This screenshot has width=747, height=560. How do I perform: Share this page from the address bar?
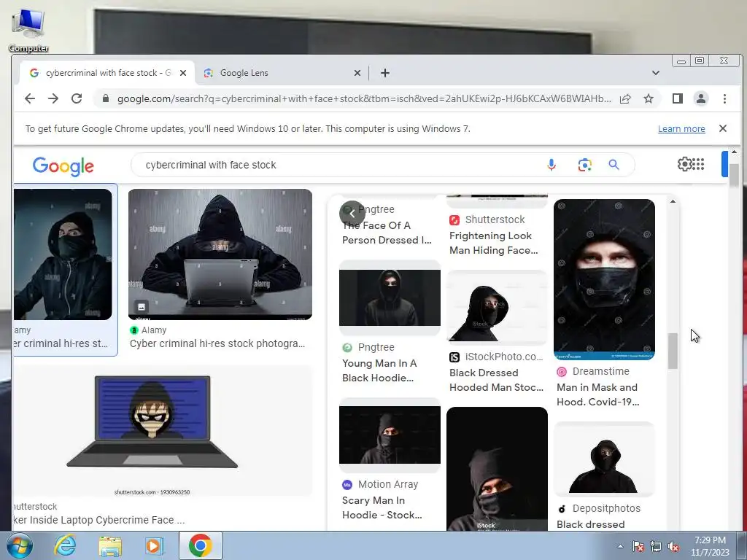[x=625, y=98]
